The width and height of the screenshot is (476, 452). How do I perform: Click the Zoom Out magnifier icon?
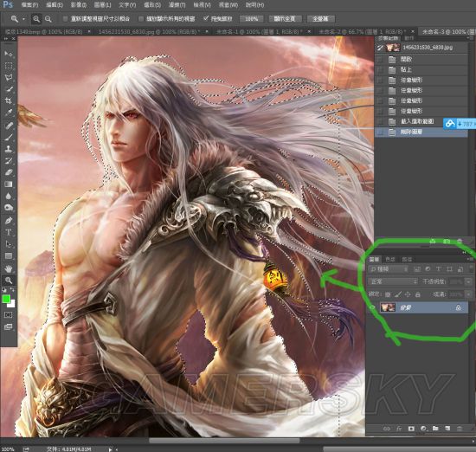point(48,19)
